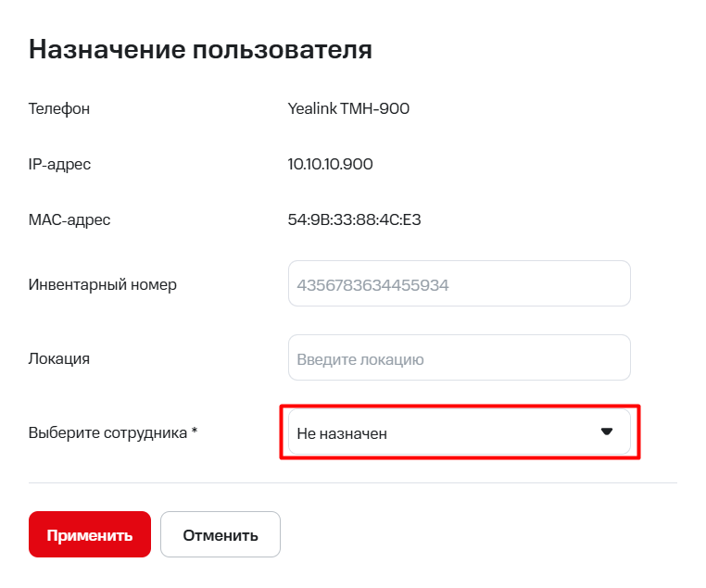Image resolution: width=706 pixels, height=588 pixels.
Task: Click the 'IP-адрес' label
Action: (60, 165)
